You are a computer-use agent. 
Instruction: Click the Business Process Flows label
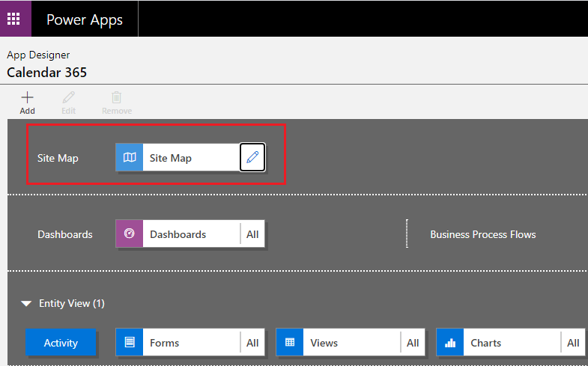[x=483, y=234]
